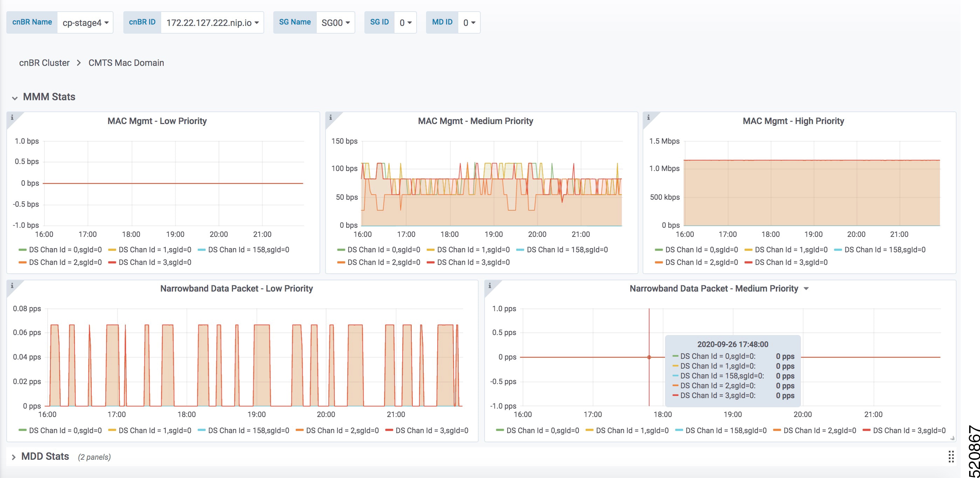
Task: Open the MD ID dropdown
Action: click(x=469, y=22)
